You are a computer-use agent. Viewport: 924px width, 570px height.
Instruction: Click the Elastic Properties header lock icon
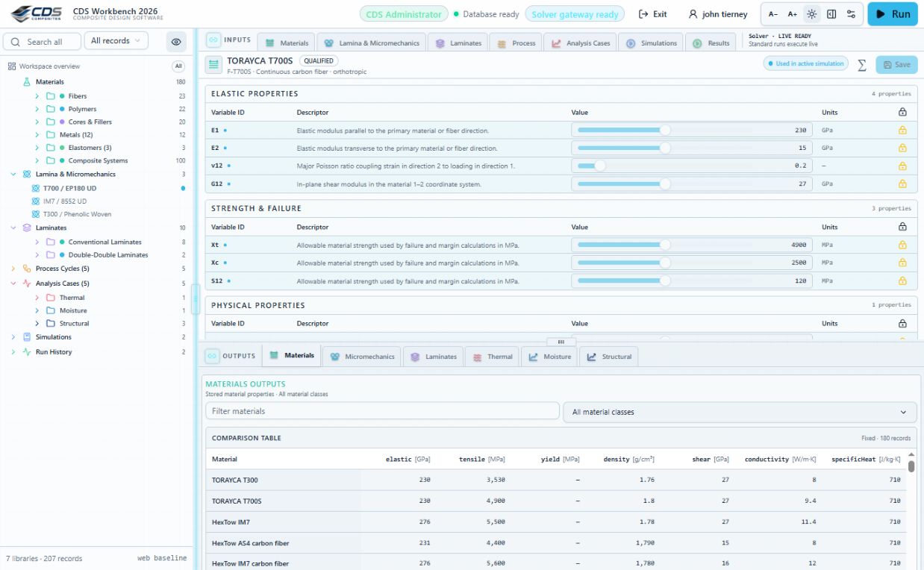click(902, 112)
